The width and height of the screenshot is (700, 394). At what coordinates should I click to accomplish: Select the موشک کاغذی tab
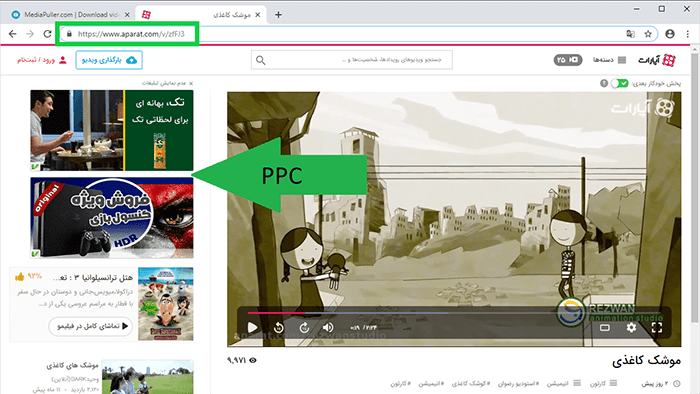tap(200, 15)
